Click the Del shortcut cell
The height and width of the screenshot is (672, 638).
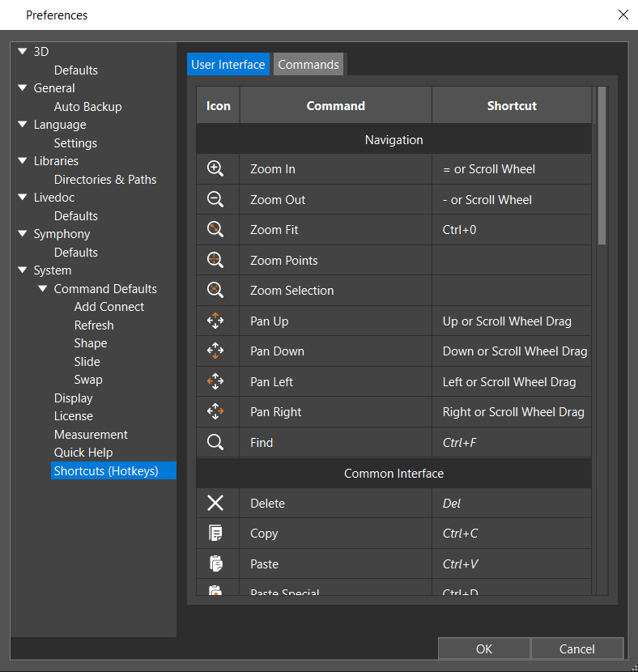coord(512,503)
